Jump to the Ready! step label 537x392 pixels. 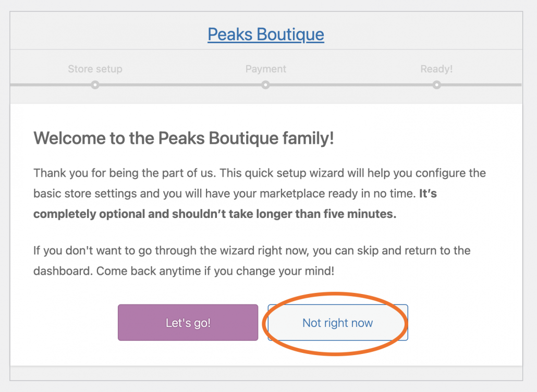(x=436, y=69)
